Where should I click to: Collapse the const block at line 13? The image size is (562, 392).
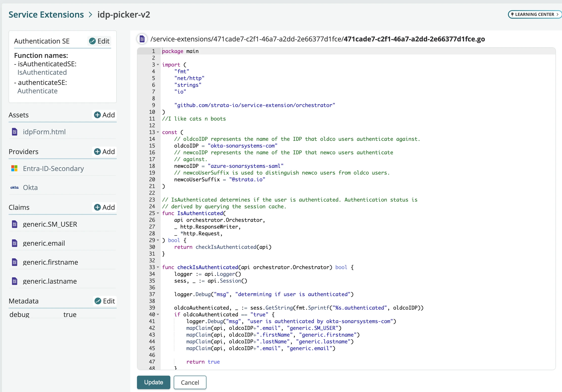click(x=158, y=132)
